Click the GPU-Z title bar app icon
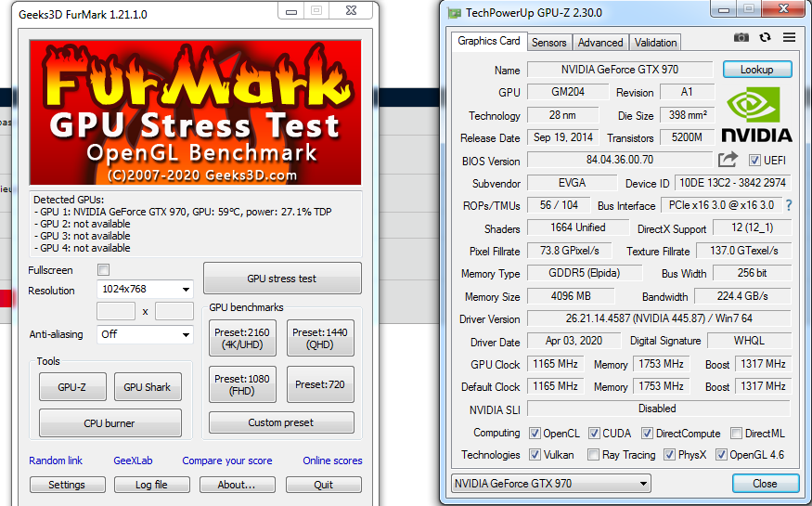Image resolution: width=812 pixels, height=506 pixels. pyautogui.click(x=454, y=13)
